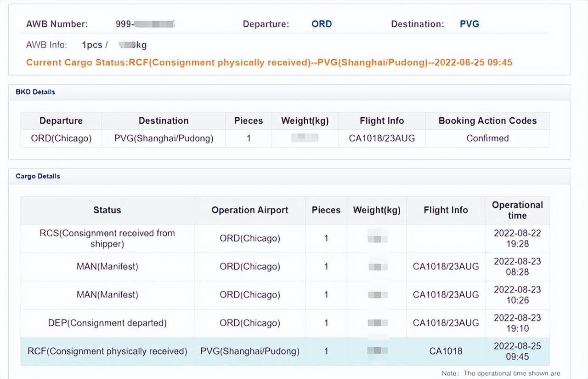
Task: Click the Status column header
Action: click(x=107, y=210)
